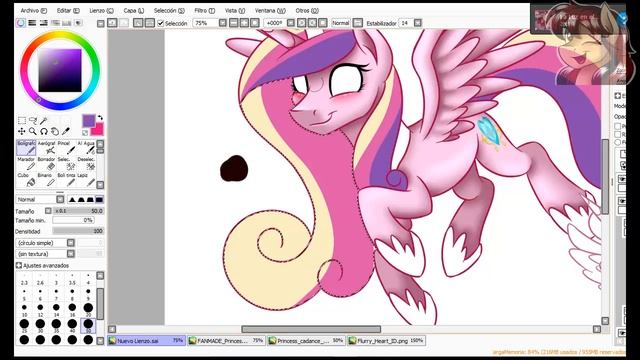Swap foreground and background colors
Screen dimensions: 640x360
coord(100,118)
